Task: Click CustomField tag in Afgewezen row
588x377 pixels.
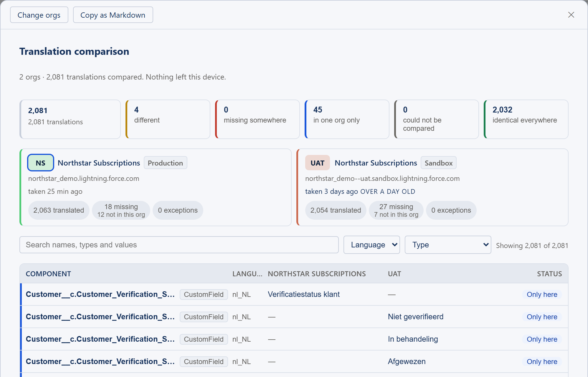Action: (x=204, y=361)
